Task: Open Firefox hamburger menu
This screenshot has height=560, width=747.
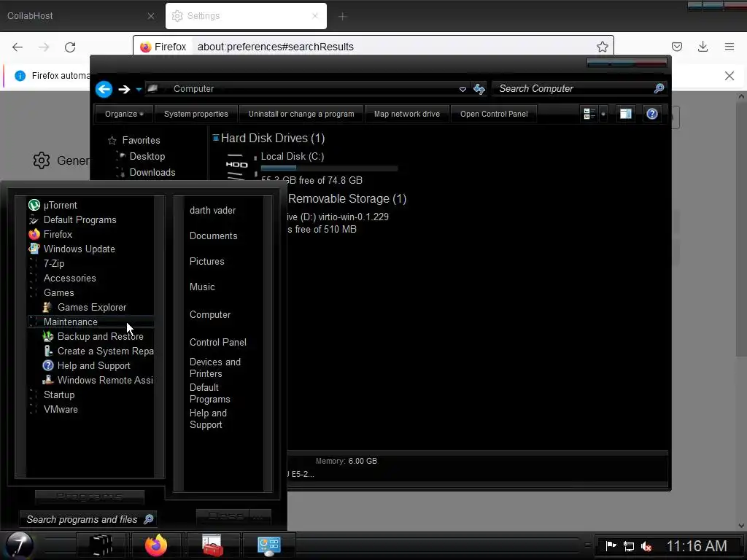Action: click(x=729, y=47)
